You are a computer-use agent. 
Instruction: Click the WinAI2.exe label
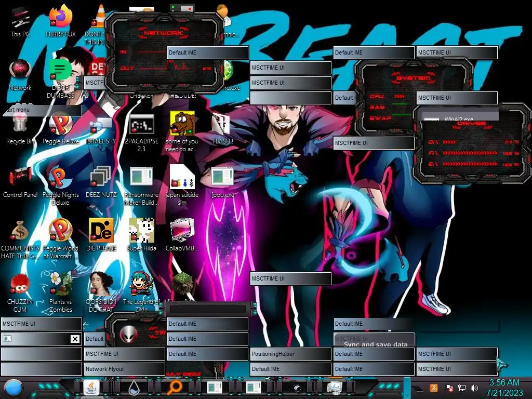point(459,119)
